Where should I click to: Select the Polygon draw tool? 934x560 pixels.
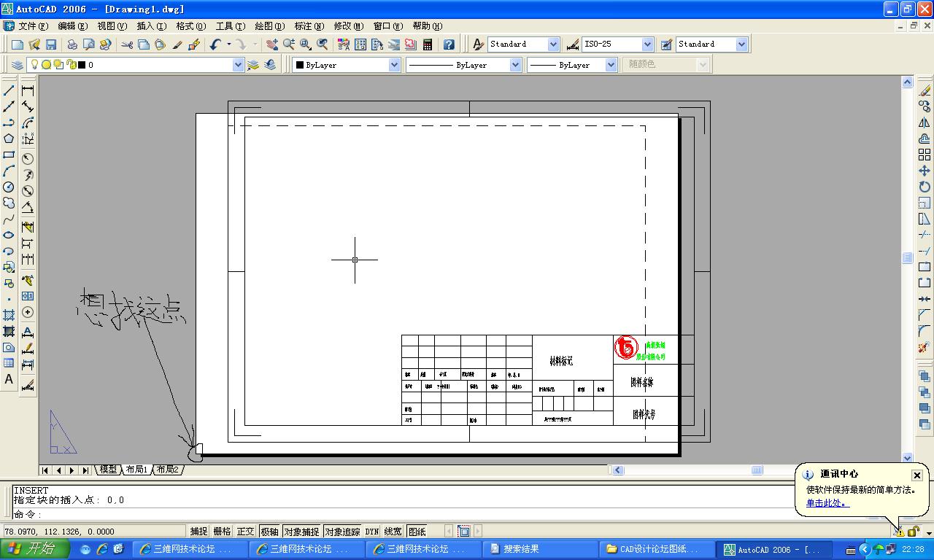click(9, 139)
